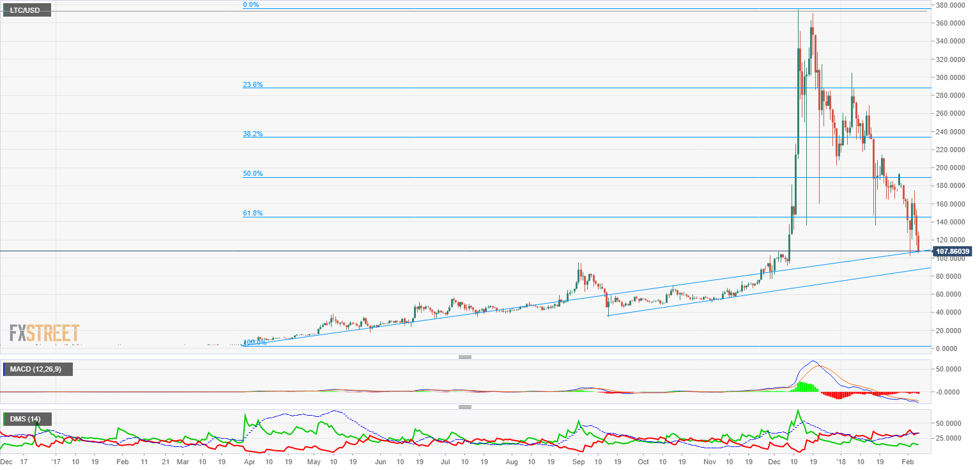Screen dimensions: 980x470
Task: Click the 220.0000 price axis value
Action: coord(951,150)
